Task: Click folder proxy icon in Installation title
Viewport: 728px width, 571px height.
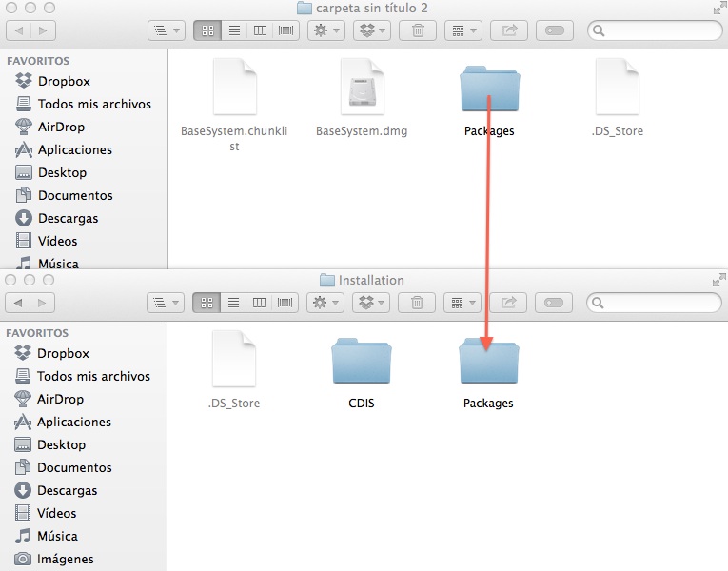Action: point(327,280)
